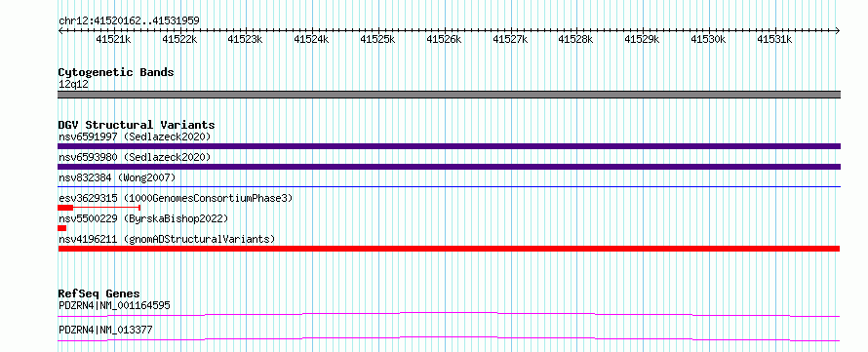Click the 41528k ruler position
868x352 pixels.
coord(575,39)
